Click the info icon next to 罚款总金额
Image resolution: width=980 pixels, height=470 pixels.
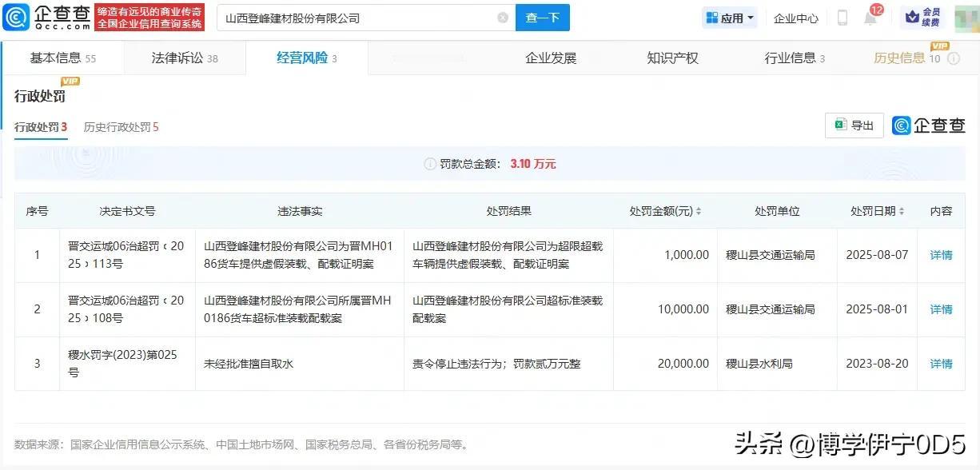[430, 164]
